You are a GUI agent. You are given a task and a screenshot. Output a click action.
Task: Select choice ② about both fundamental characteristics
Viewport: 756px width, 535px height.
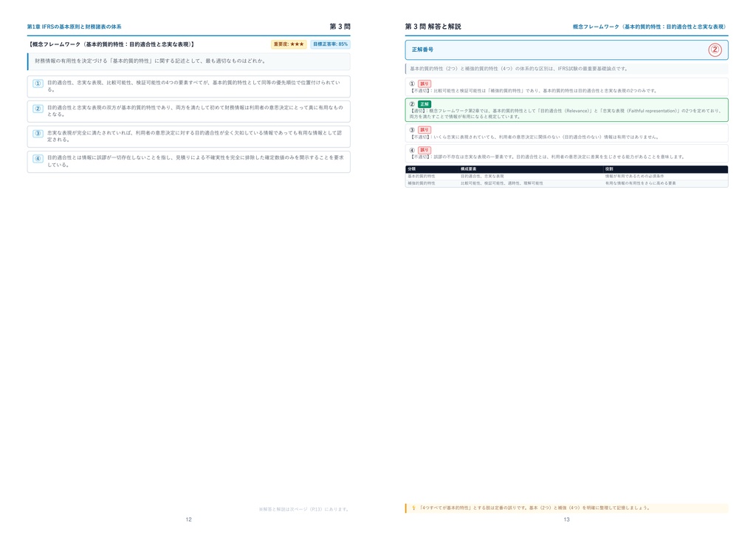click(188, 112)
